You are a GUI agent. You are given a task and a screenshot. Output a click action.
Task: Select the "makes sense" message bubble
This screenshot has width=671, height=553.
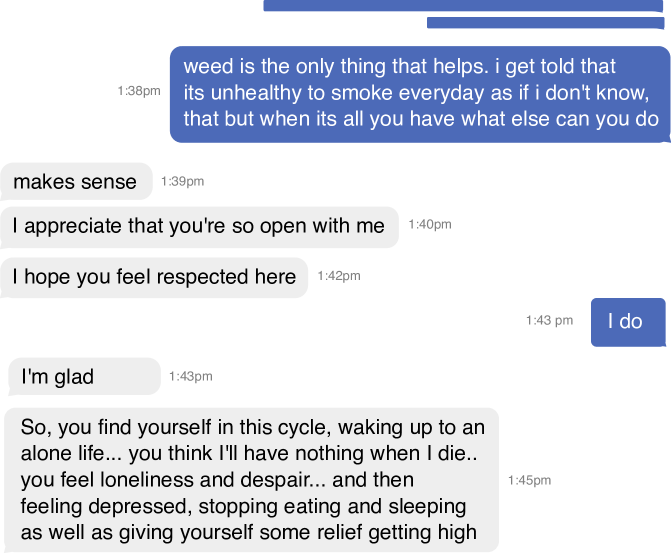pos(76,182)
